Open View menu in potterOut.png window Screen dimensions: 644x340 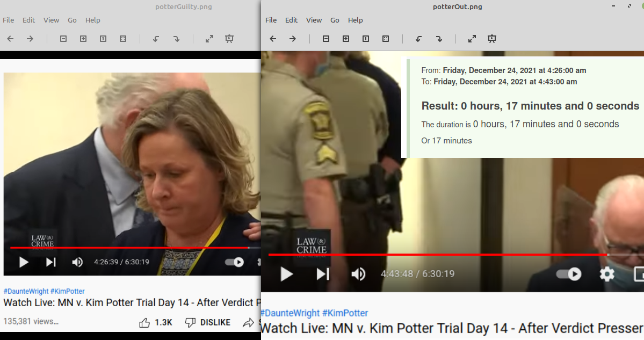314,20
